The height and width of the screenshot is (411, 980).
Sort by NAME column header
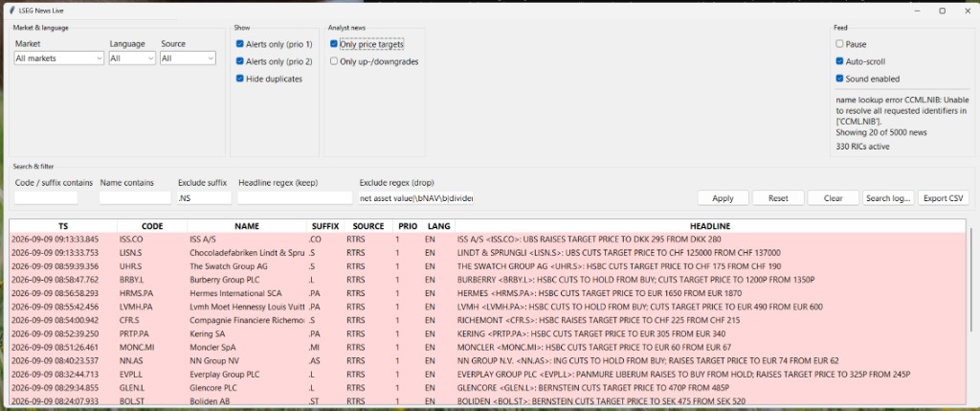(x=247, y=226)
